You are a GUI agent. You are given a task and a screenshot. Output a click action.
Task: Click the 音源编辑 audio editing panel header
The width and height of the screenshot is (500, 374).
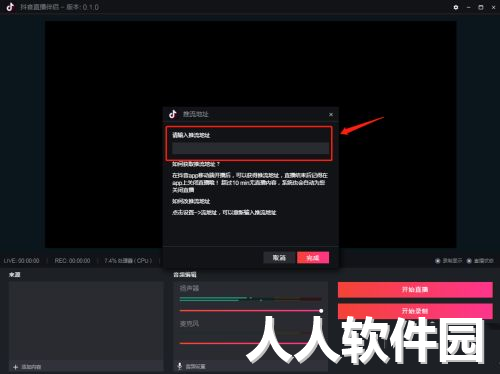pos(185,274)
